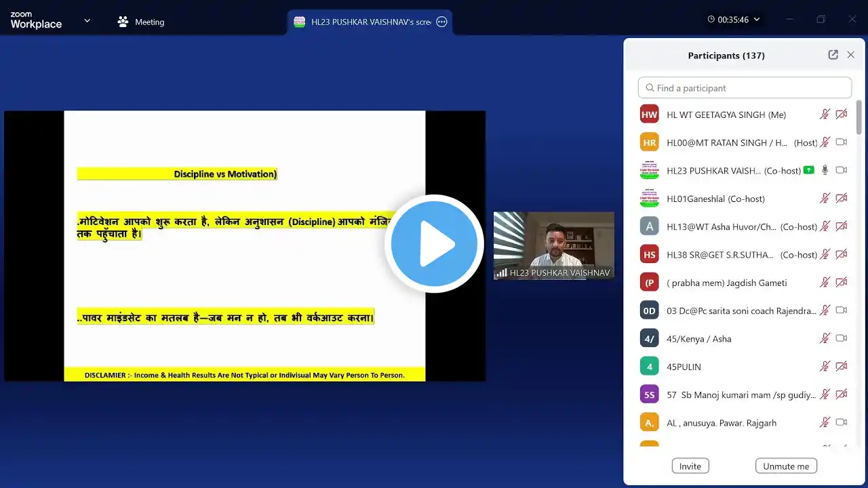Click the camera icon for RATAN SINGH
Image resolution: width=868 pixels, height=488 pixels.
(x=842, y=142)
